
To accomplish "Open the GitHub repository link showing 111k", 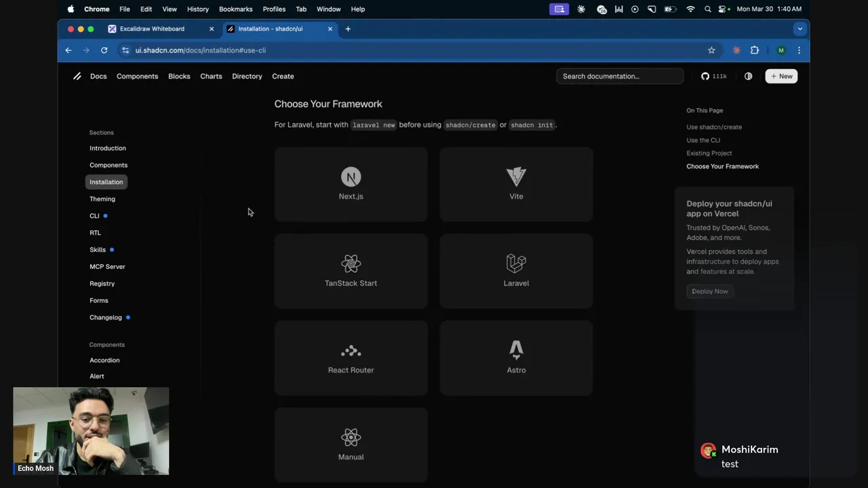I will (714, 76).
